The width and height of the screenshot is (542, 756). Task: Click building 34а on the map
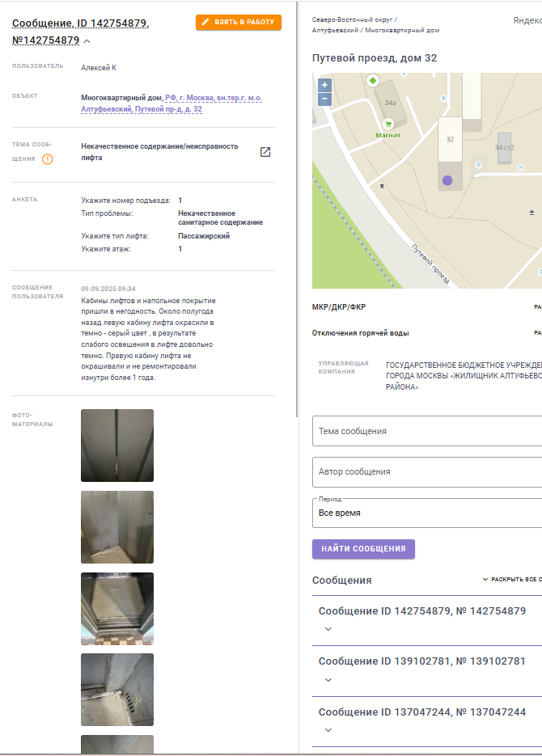tap(390, 103)
